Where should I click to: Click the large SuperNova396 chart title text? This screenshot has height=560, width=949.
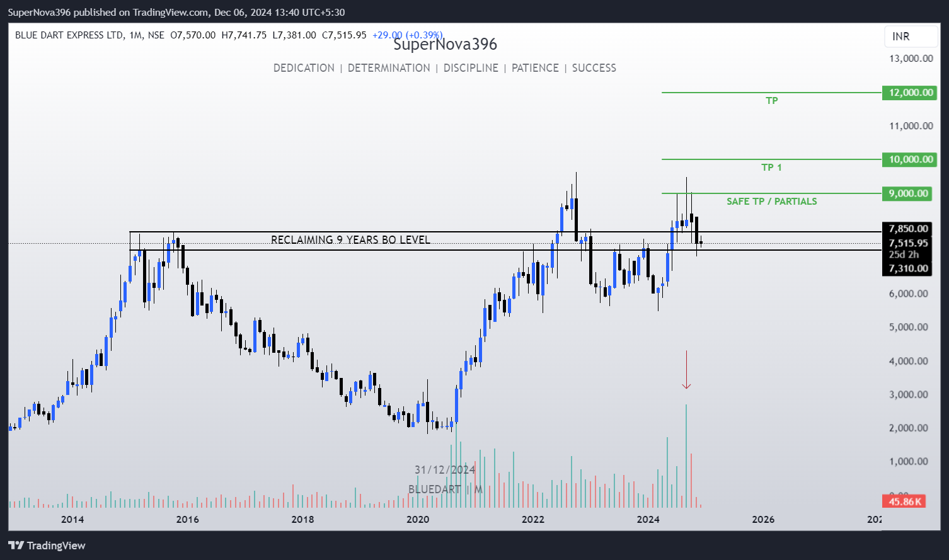(446, 45)
